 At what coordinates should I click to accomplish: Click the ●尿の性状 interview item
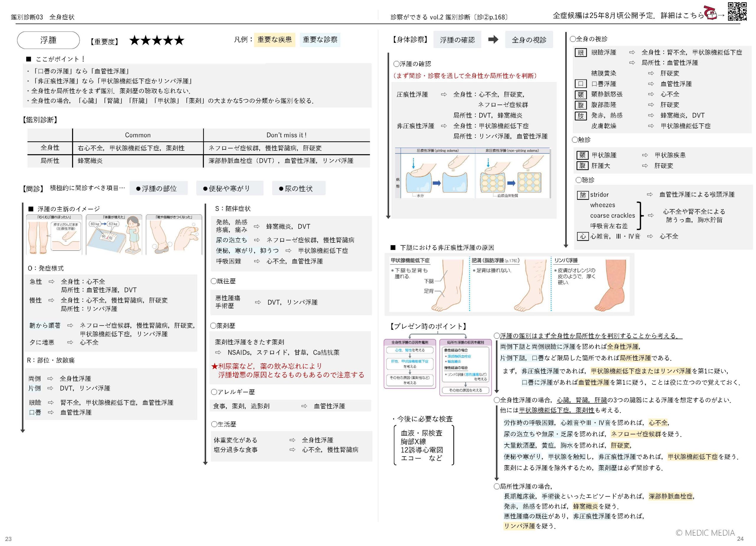click(299, 188)
